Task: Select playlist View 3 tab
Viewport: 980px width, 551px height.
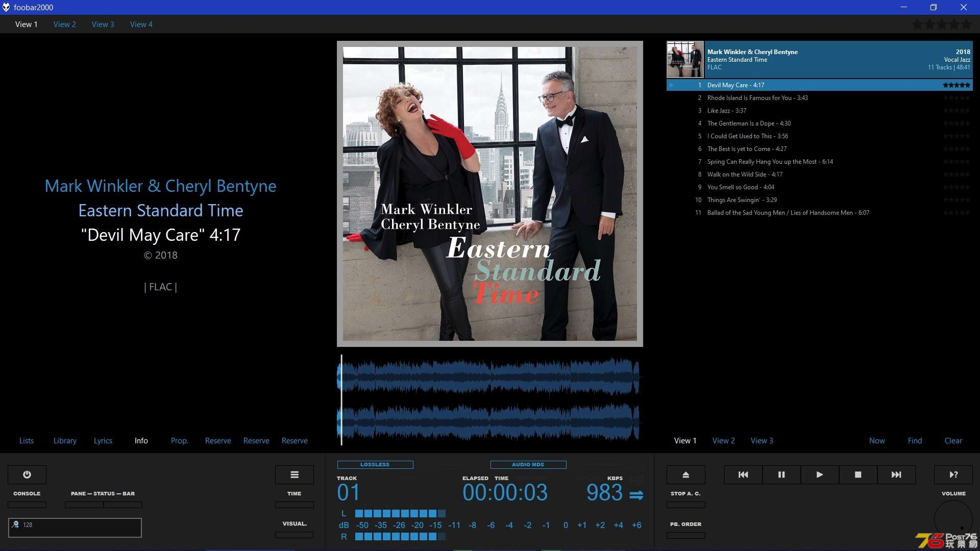Action: pyautogui.click(x=762, y=440)
